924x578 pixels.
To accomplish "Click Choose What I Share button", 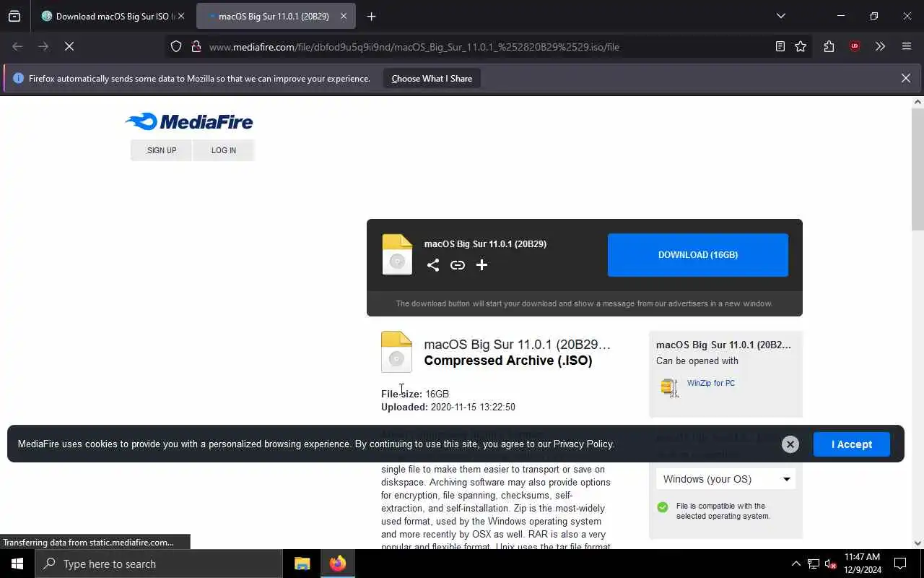I will 432,78.
